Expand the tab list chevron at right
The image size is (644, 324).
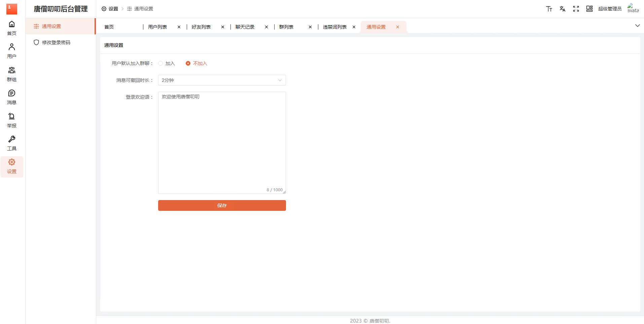637,26
